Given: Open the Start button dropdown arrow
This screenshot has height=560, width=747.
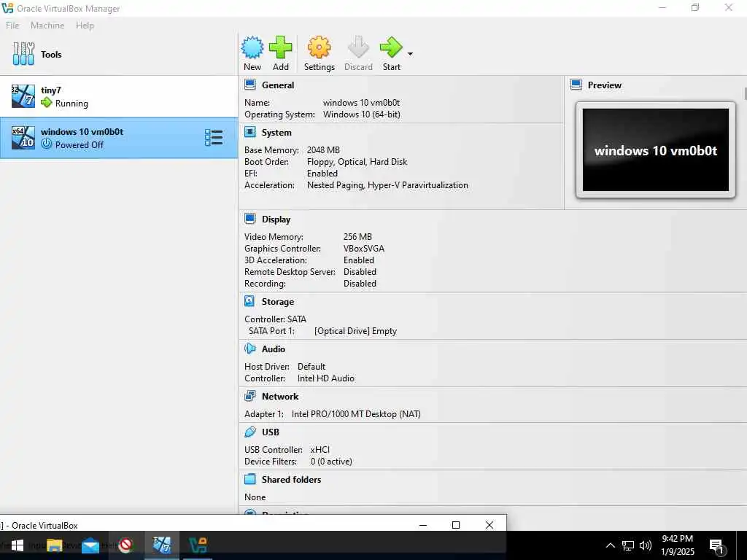Looking at the screenshot, I should click(x=410, y=54).
